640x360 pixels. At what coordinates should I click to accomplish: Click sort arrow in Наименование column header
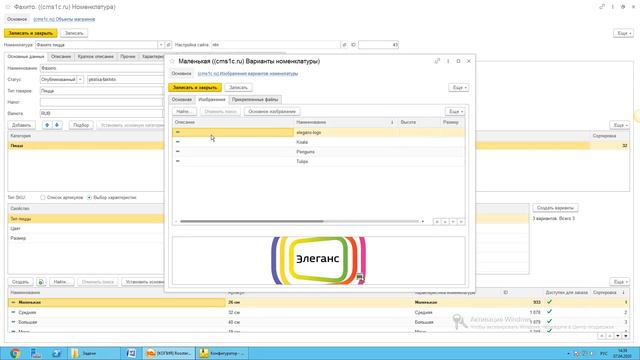tap(392, 122)
